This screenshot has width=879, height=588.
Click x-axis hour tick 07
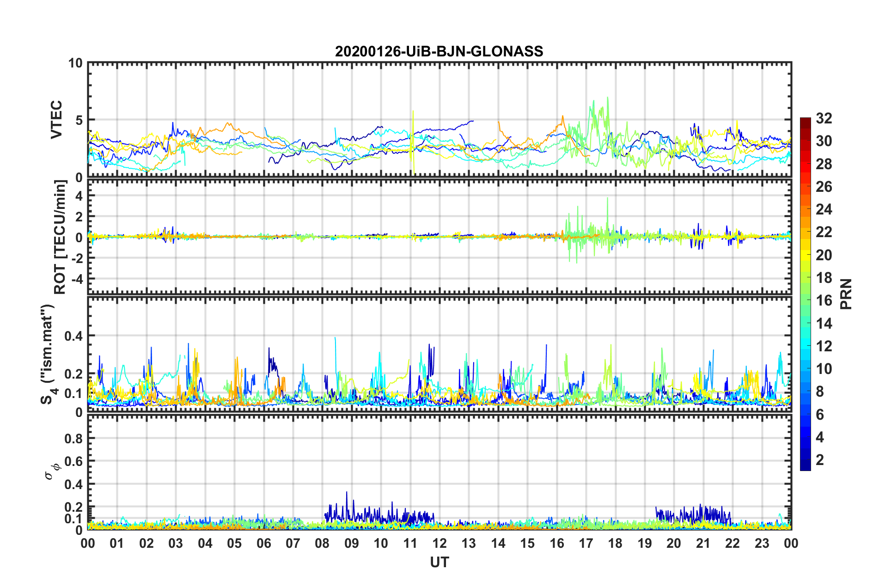(x=293, y=543)
